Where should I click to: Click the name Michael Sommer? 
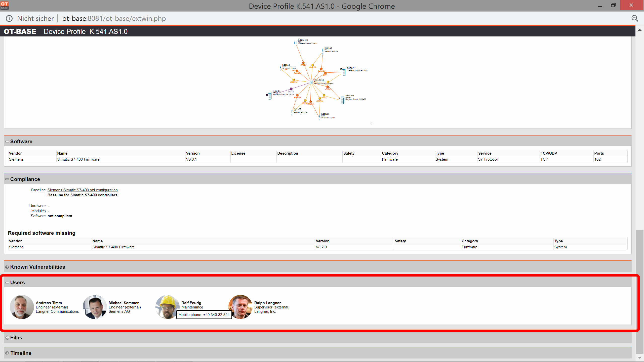point(124,303)
